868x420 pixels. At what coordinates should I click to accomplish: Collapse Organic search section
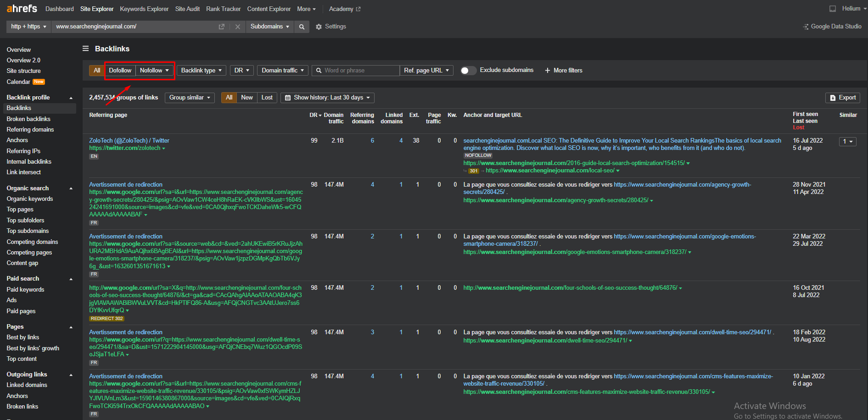pyautogui.click(x=71, y=188)
